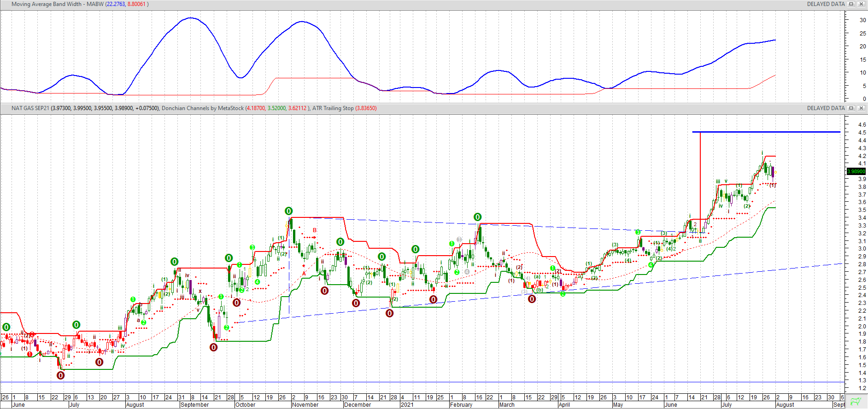This screenshot has width=868, height=409.
Task: Select the dark red 0 marker at June low
Action: click(60, 375)
